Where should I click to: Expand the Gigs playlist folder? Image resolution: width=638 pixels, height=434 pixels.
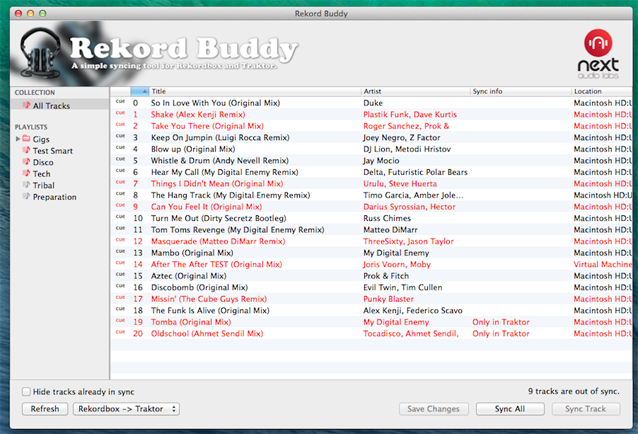click(x=18, y=139)
